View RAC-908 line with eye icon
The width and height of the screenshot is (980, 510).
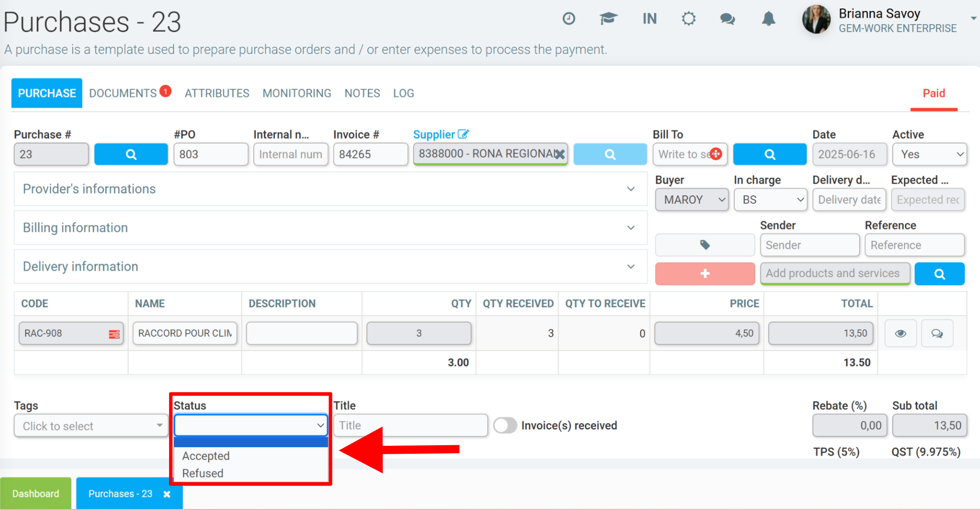pyautogui.click(x=901, y=333)
